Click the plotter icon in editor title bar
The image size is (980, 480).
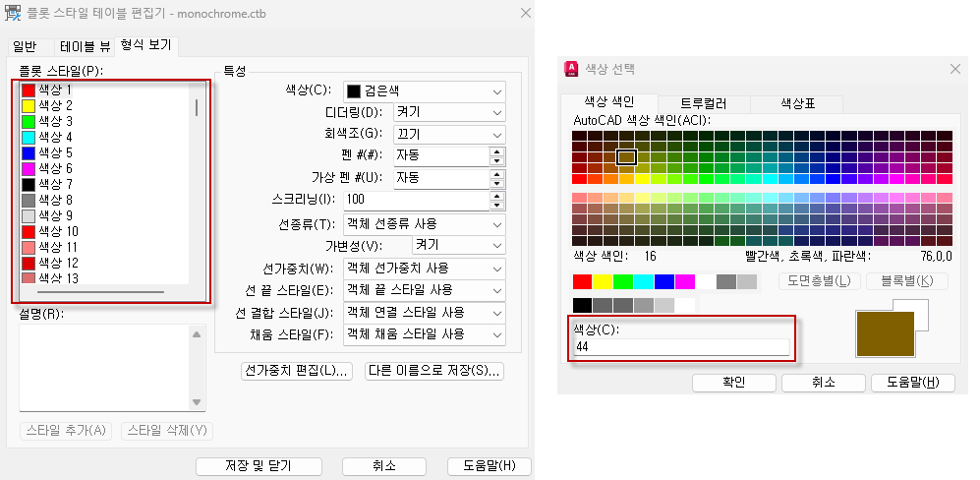13,13
